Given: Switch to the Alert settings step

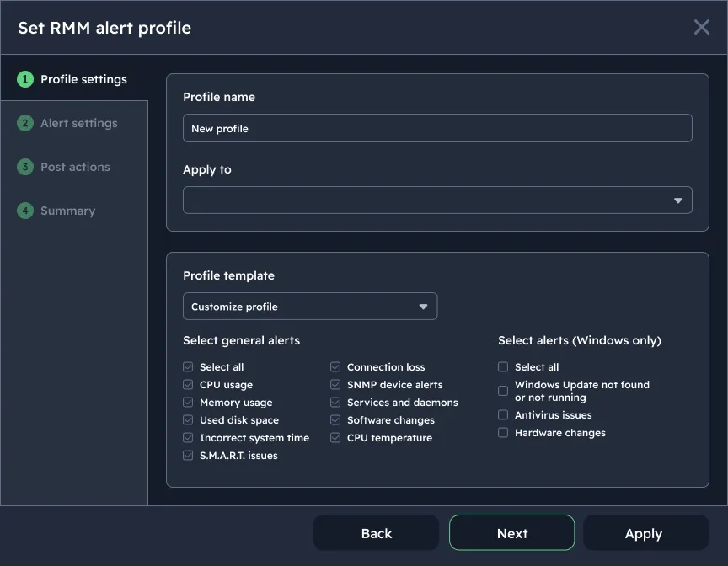Looking at the screenshot, I should pos(78,123).
